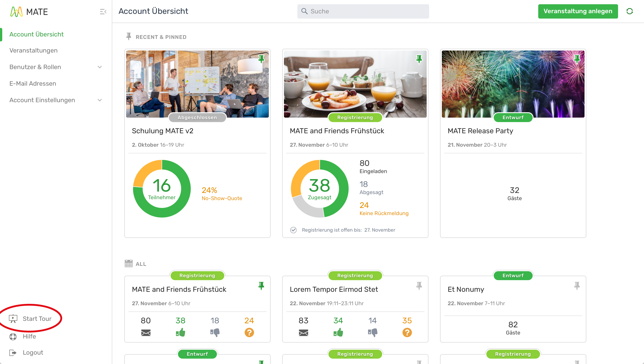Click 80 Eingeladen statistic
644x364 pixels.
[373, 167]
